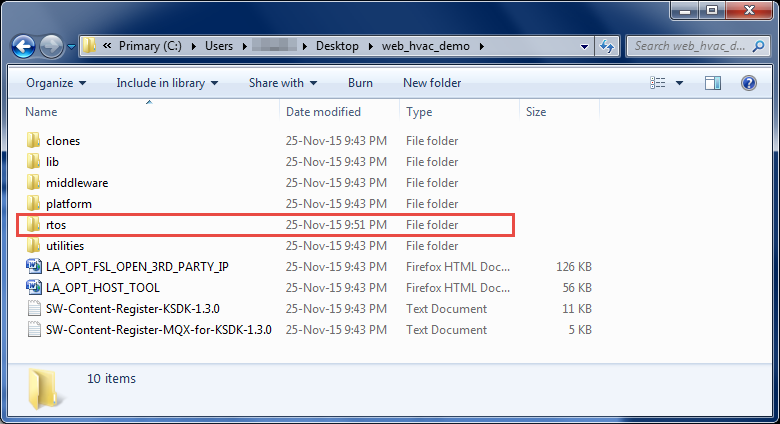The width and height of the screenshot is (780, 424).
Task: Select the lib folder icon
Action: [33, 161]
